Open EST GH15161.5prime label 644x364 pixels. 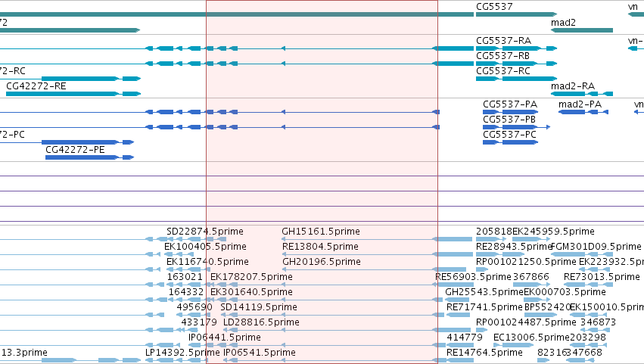click(321, 232)
